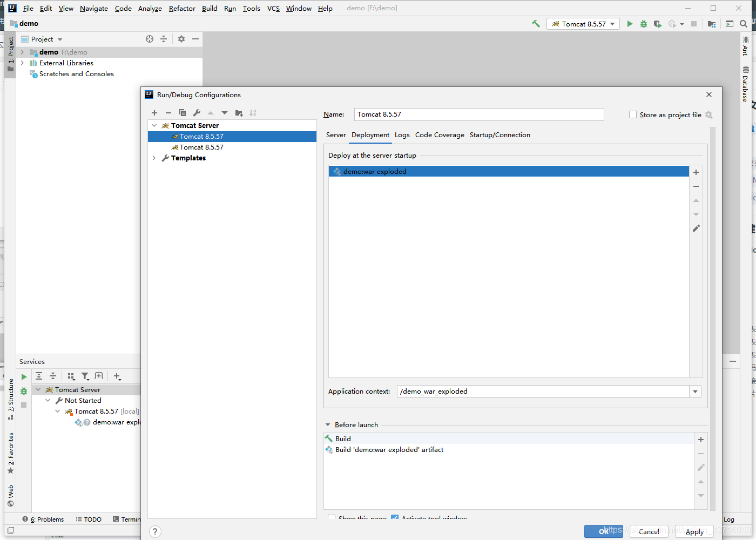
Task: Open the Tomcat 8.5.57 run configuration dropdown in toolbar
Action: point(583,24)
